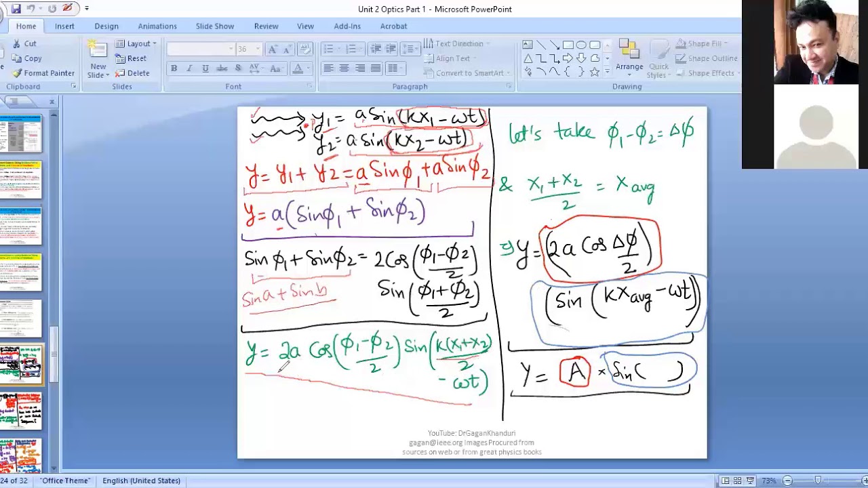Screen dimensions: 868x488
Task: Activate Format Painter
Action: click(43, 73)
